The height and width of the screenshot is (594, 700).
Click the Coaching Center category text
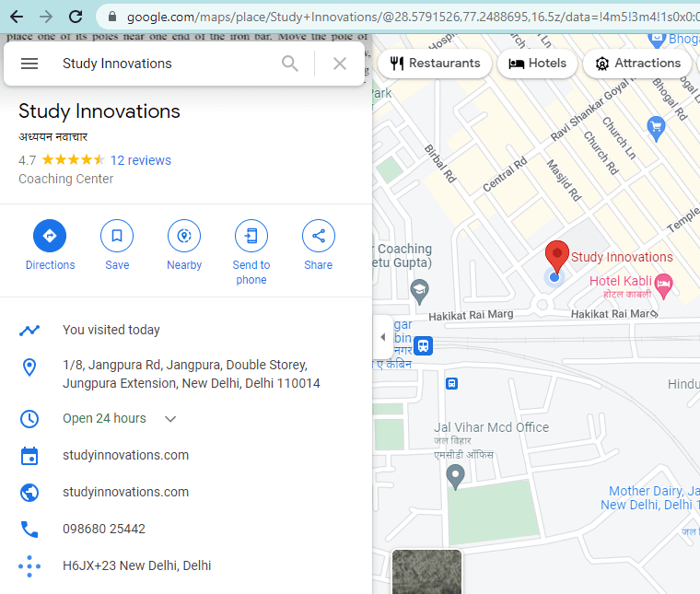pyautogui.click(x=66, y=179)
